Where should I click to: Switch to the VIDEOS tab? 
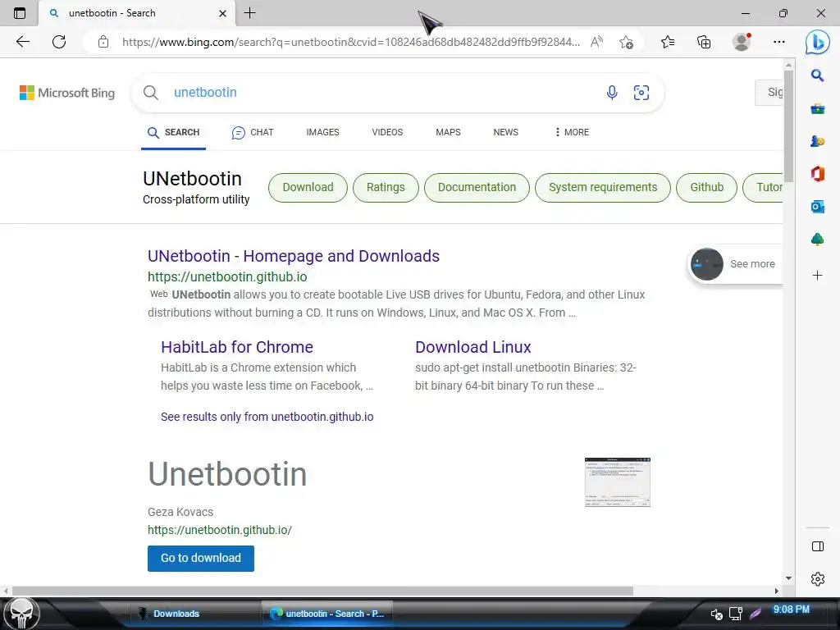pos(387,132)
